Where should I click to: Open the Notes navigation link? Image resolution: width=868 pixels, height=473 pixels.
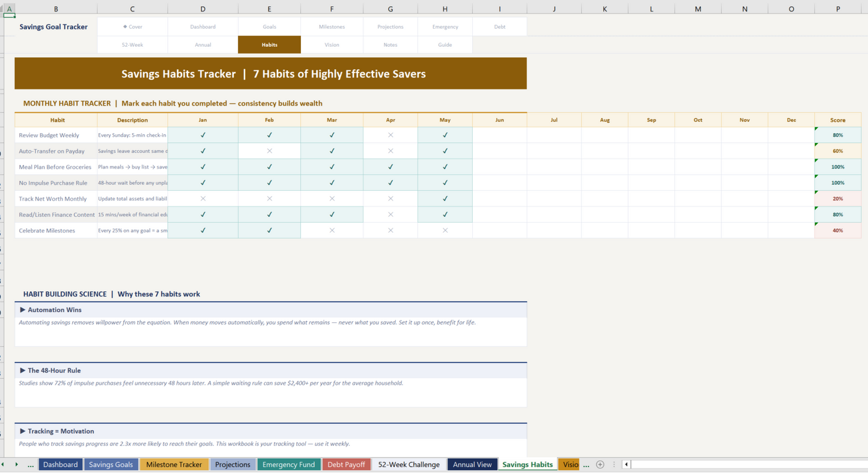coord(390,45)
